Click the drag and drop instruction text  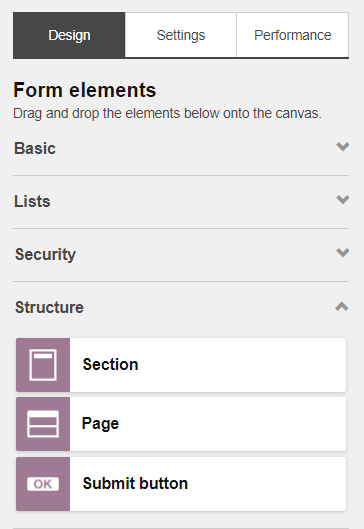pyautogui.click(x=167, y=113)
